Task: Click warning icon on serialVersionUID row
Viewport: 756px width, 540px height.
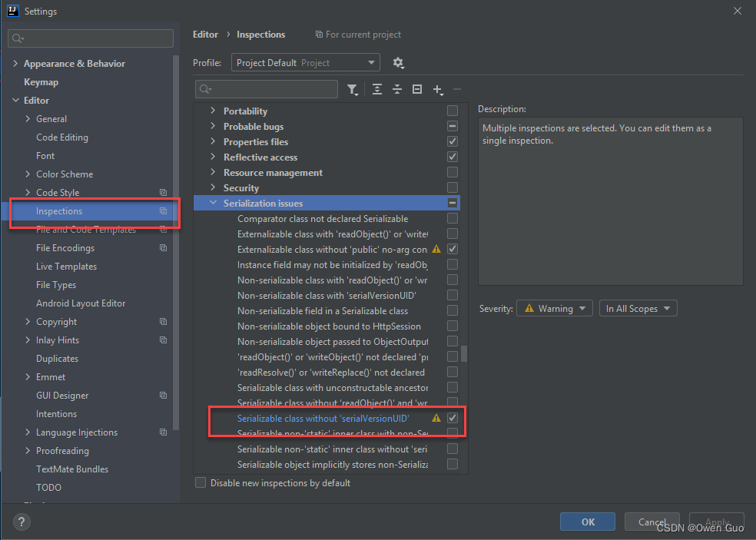Action: [436, 418]
